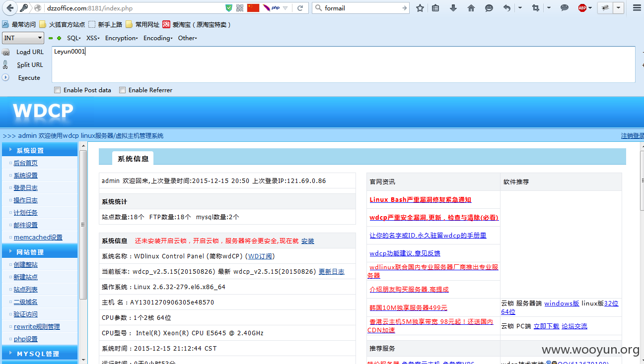Open 后台首页 in the sidebar
This screenshot has height=364, width=644.
[x=25, y=163]
